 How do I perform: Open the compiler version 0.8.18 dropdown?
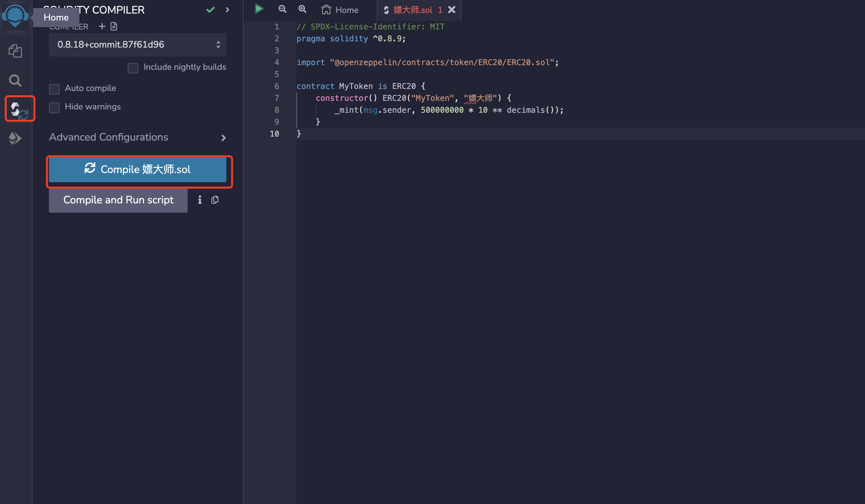pos(137,45)
